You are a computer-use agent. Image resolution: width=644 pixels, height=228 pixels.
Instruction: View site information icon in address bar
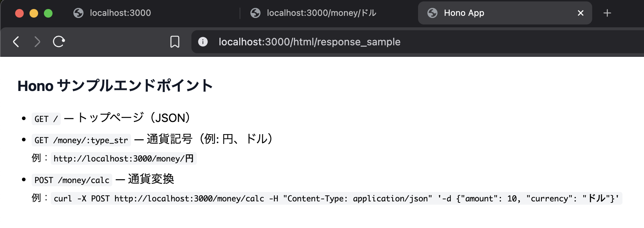203,42
